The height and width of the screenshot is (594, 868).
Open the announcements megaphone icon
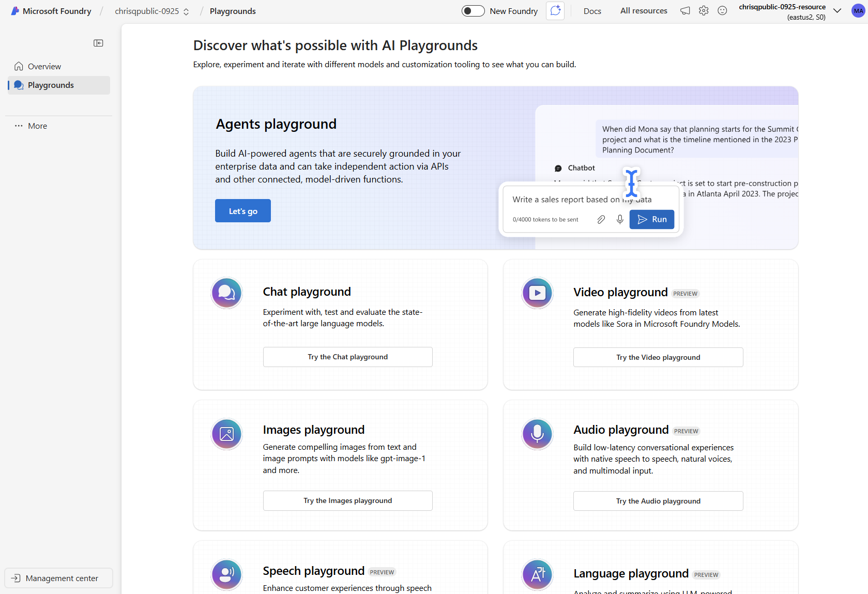point(685,11)
